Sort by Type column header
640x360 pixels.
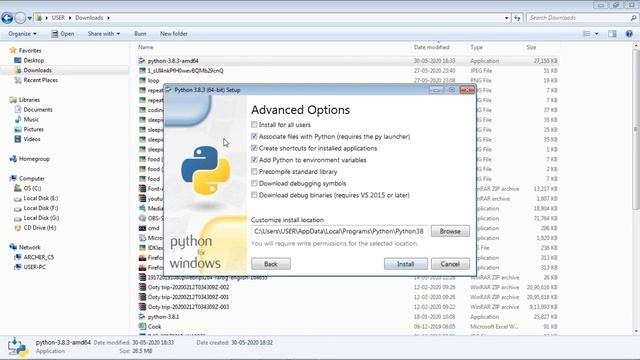pos(476,47)
